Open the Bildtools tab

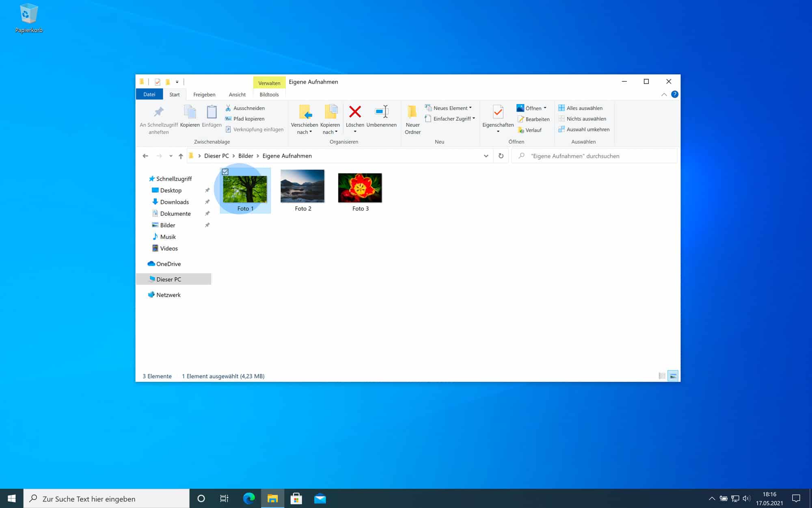pos(269,95)
